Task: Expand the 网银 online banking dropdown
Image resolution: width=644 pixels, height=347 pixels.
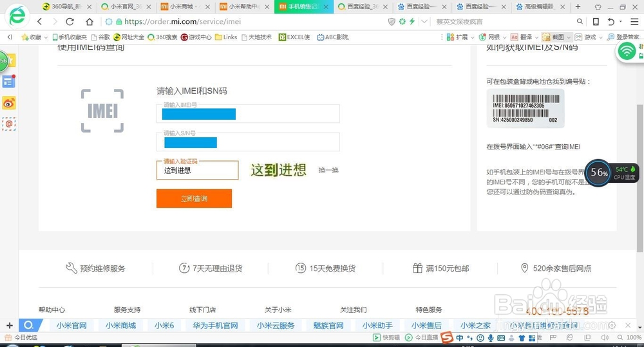Action: coord(504,37)
